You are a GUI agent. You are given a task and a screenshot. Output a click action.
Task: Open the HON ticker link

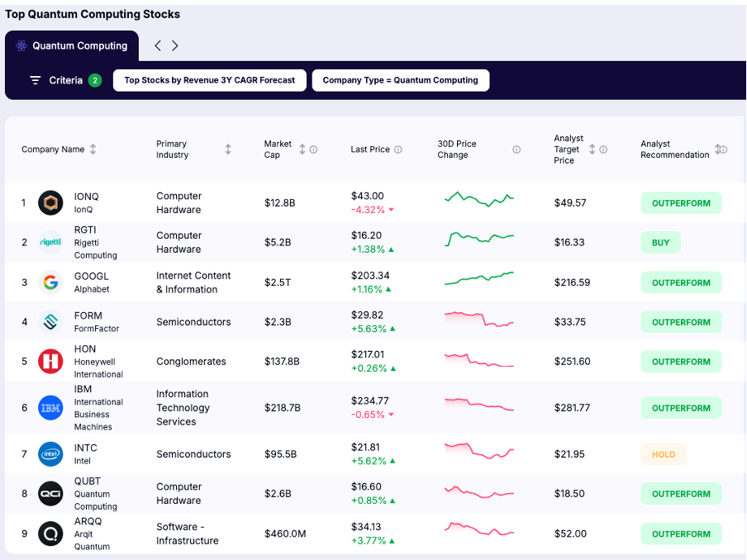[85, 349]
